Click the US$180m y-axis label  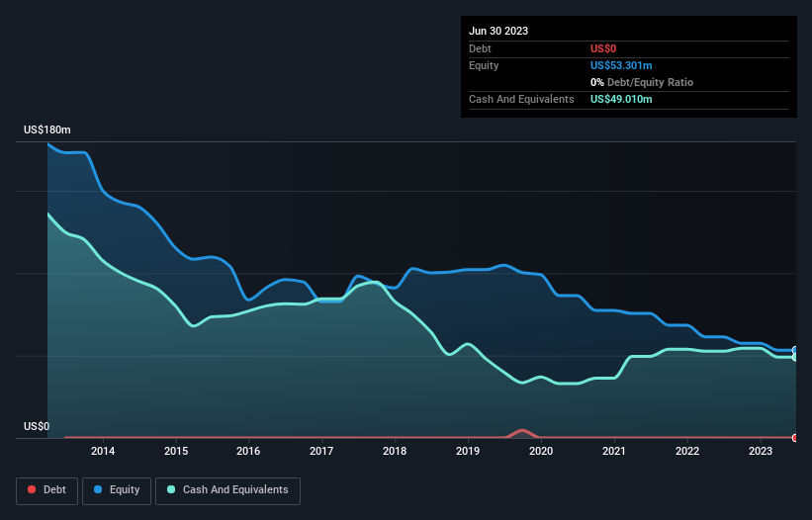coord(47,130)
